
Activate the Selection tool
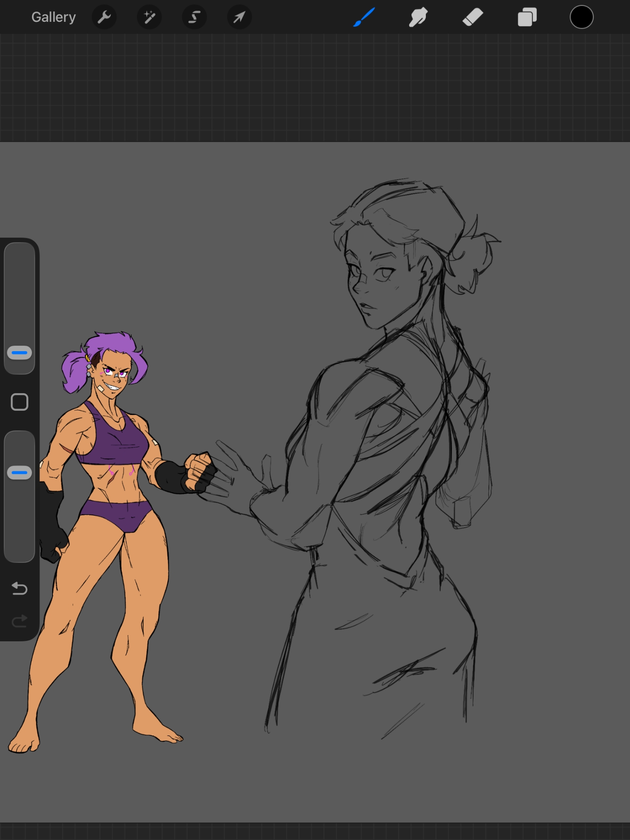194,17
